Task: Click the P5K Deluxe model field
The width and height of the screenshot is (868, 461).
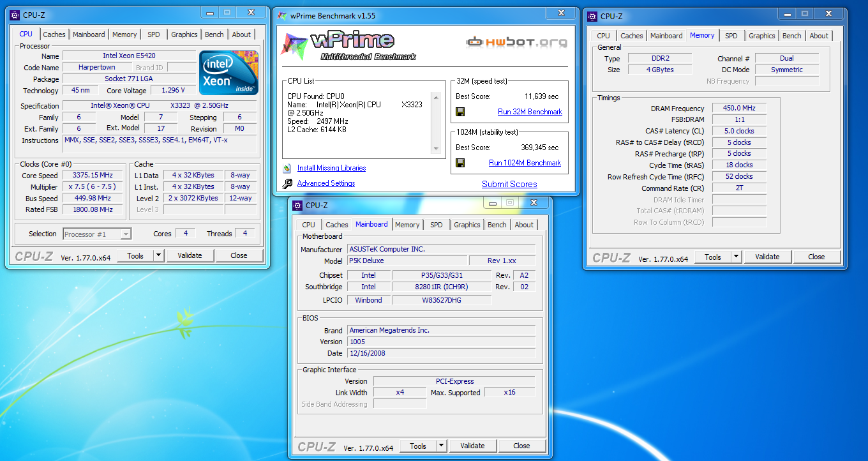Action: (407, 261)
